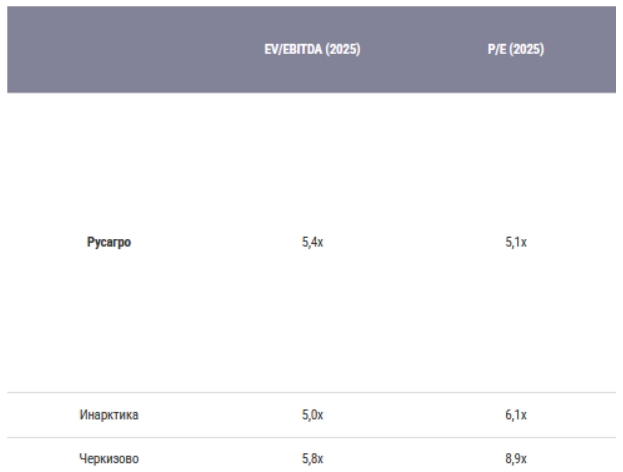Image resolution: width=623 pixels, height=472 pixels.
Task: Click Инарктика's EV/EBITDA value 5,0x
Action: pyautogui.click(x=311, y=415)
